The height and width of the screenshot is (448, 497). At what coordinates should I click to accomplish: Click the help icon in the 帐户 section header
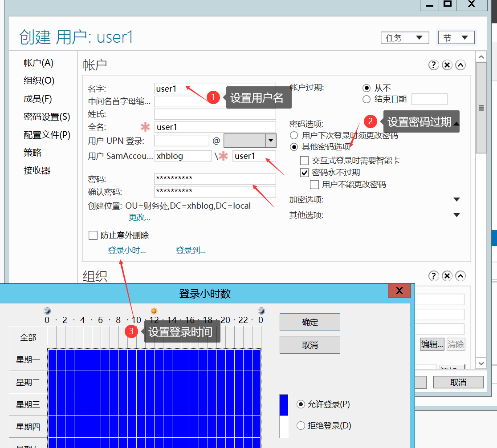pyautogui.click(x=433, y=65)
